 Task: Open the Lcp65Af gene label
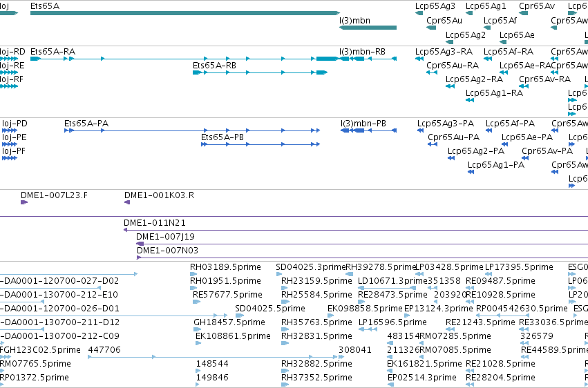click(x=500, y=21)
